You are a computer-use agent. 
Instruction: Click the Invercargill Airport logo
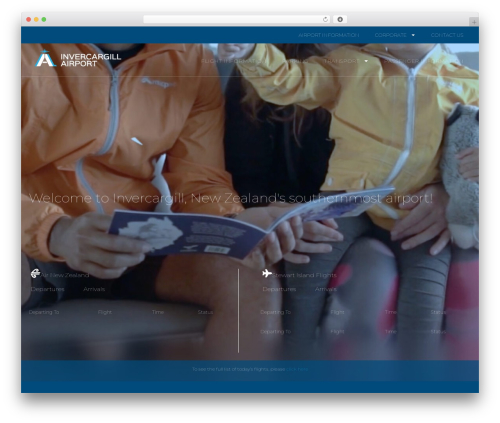point(78,59)
